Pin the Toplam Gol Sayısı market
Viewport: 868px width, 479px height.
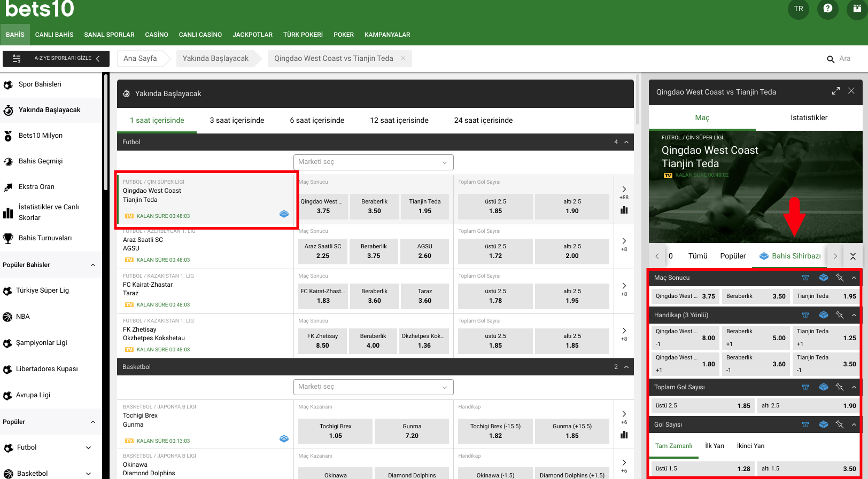coord(840,387)
